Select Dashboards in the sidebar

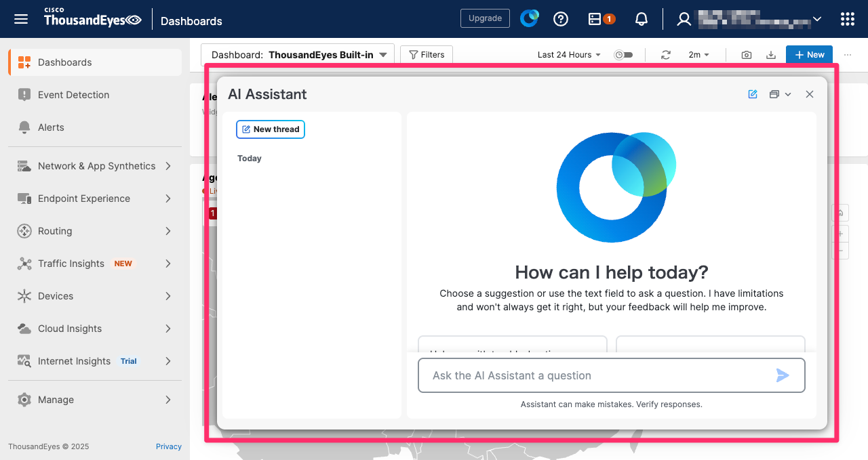pyautogui.click(x=95, y=62)
